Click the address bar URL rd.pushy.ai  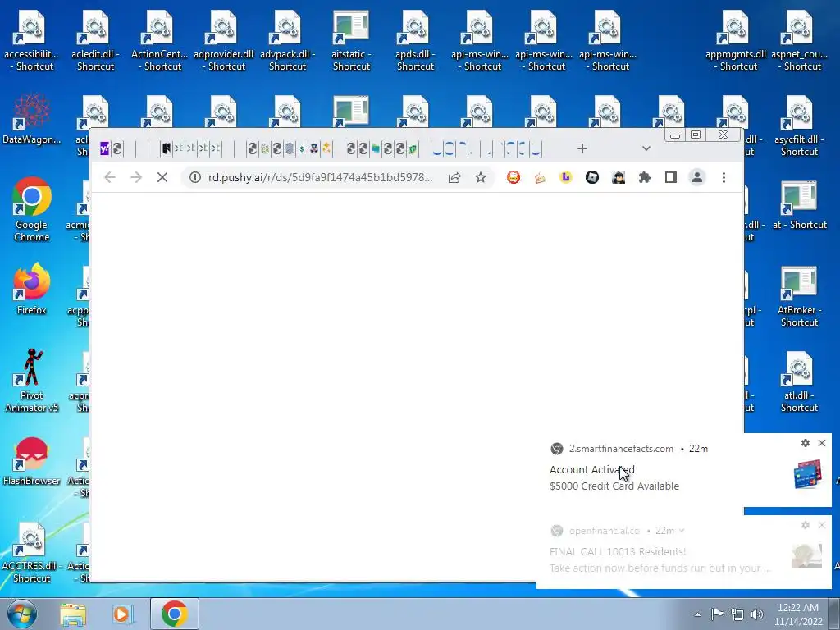point(321,177)
